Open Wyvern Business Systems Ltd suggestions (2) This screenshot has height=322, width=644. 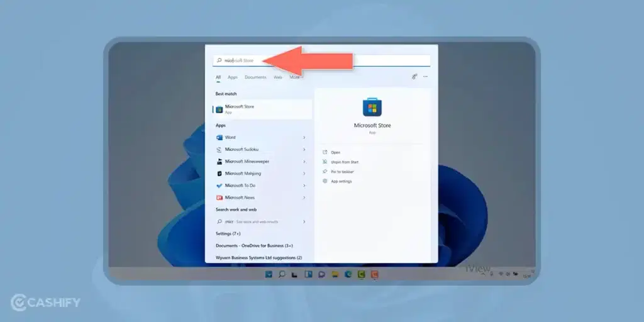258,257
